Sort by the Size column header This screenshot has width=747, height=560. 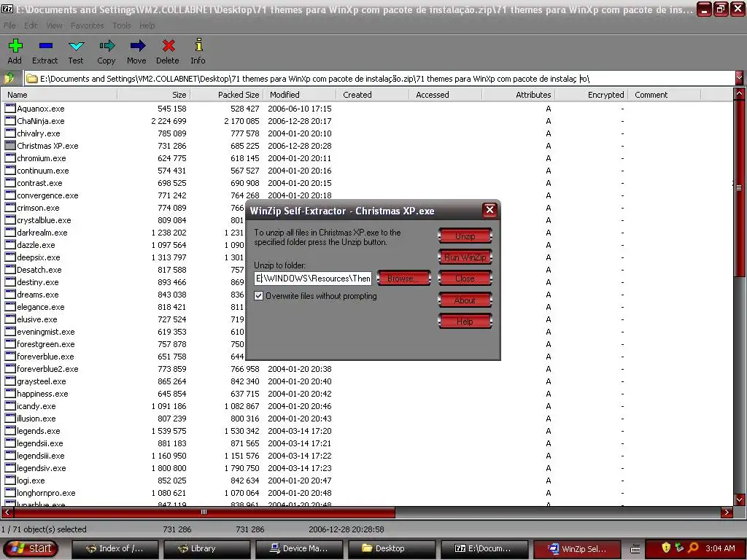click(x=153, y=94)
